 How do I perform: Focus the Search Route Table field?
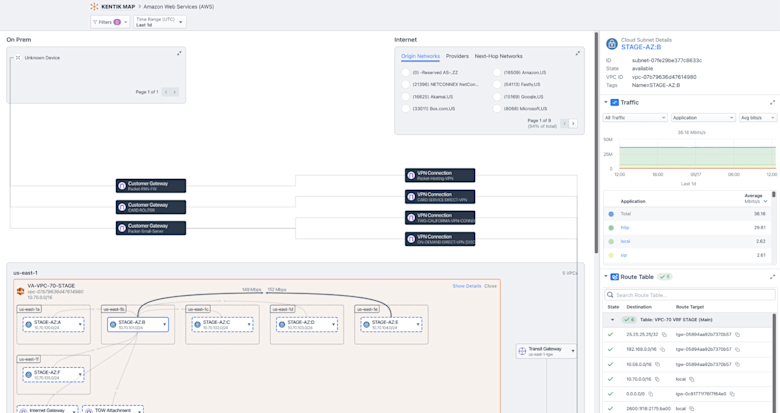(689, 295)
